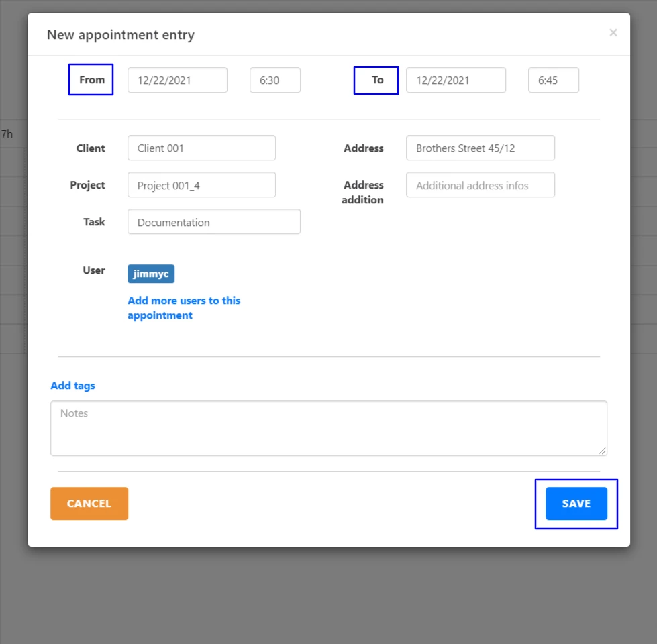Click the From label

91,79
